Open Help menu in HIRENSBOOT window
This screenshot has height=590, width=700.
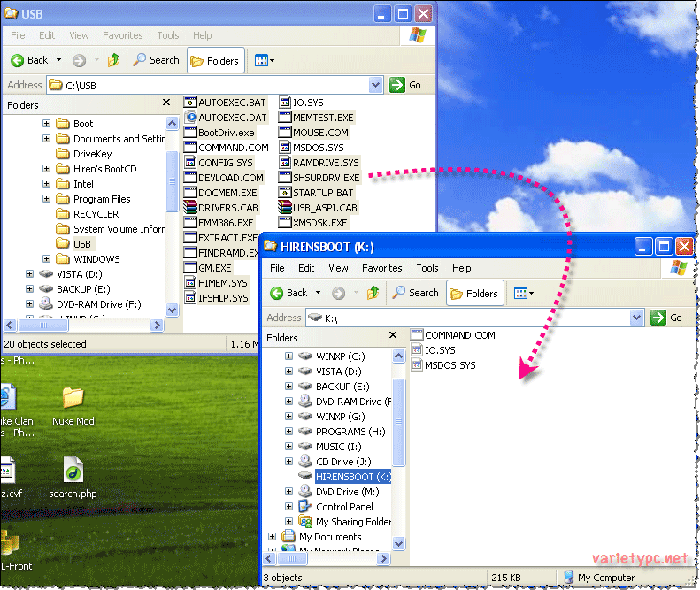point(462,268)
